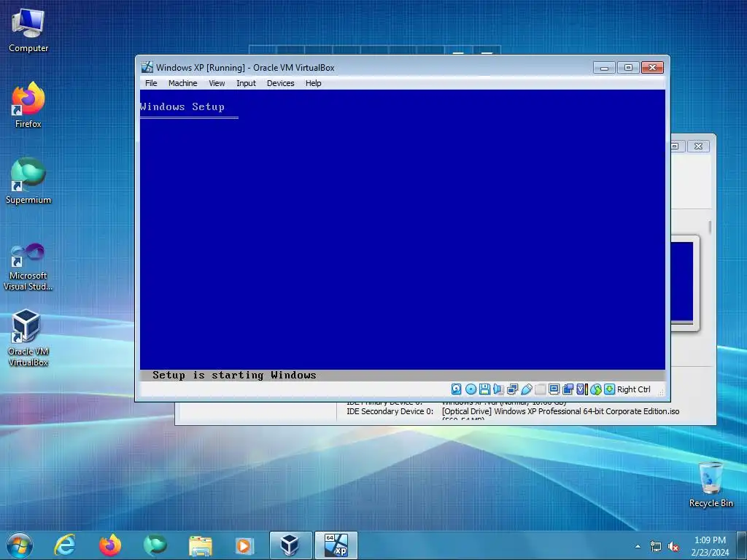
Task: Switch to Windows XP VM taskbar button
Action: click(336, 545)
